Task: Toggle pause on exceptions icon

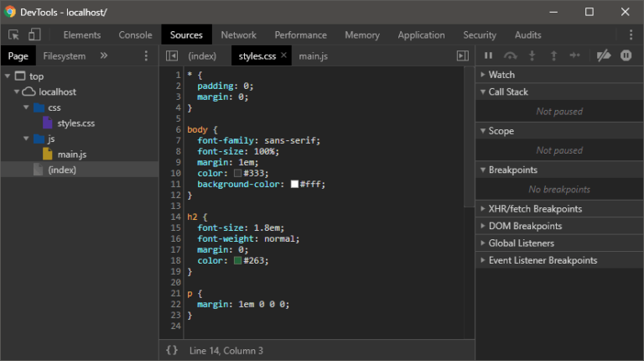Action: (x=626, y=55)
